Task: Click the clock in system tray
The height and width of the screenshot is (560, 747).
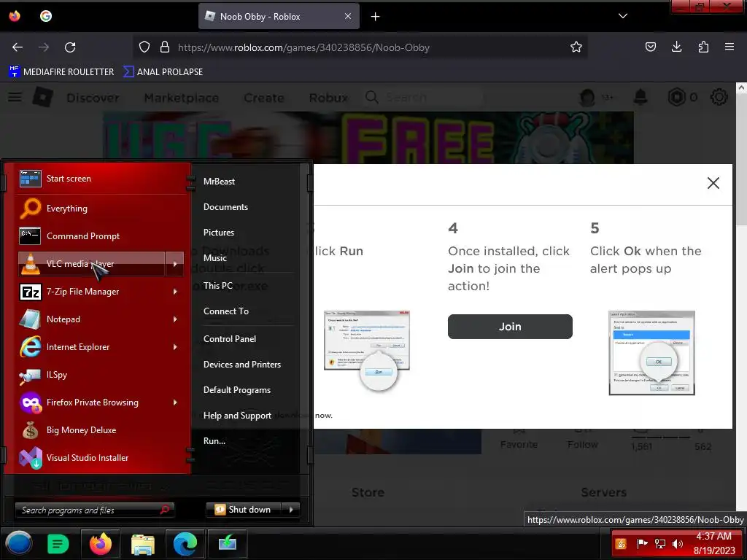Action: point(713,543)
